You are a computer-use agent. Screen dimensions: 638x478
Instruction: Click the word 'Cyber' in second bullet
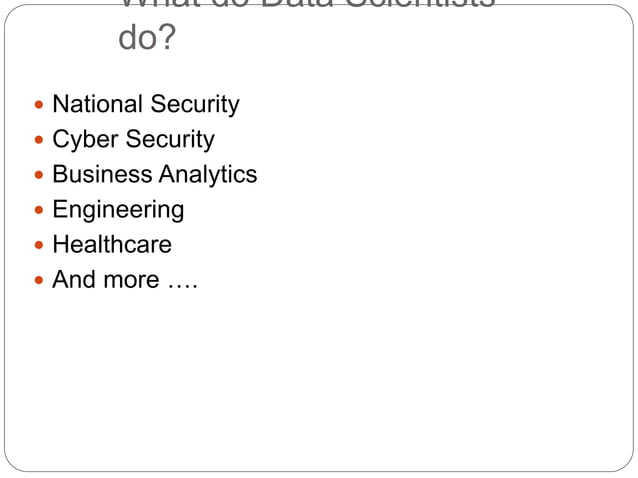click(x=85, y=140)
